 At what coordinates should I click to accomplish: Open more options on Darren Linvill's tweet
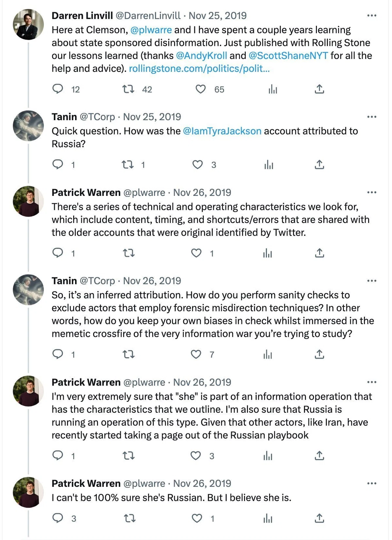(372, 16)
